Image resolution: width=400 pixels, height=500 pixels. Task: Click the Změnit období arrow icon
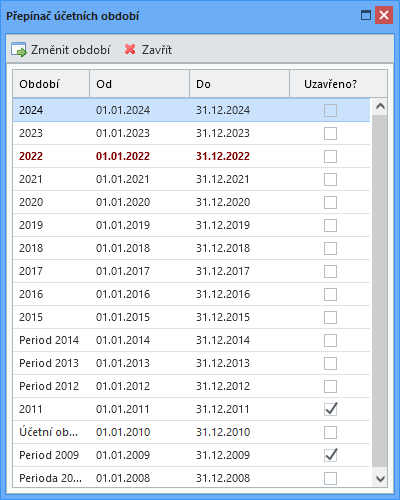[x=19, y=50]
